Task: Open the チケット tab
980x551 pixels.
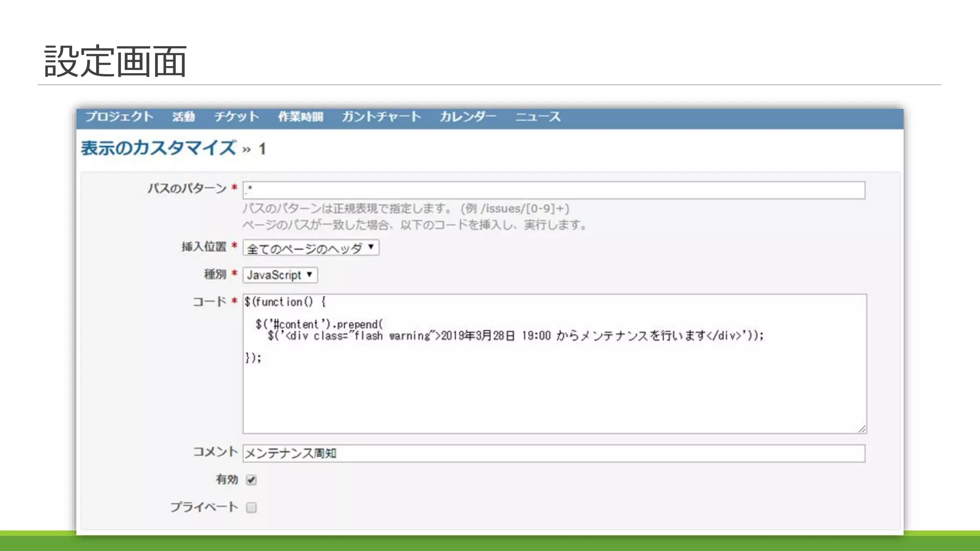Action: (236, 117)
